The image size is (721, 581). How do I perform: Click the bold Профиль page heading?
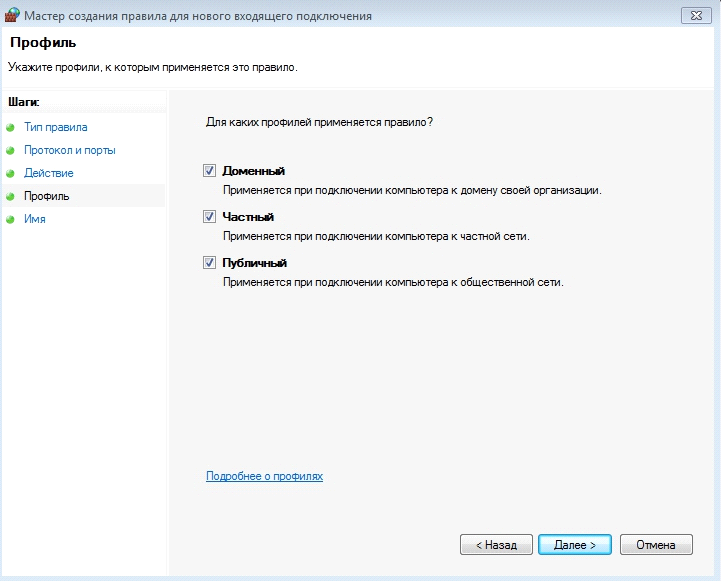(x=43, y=43)
